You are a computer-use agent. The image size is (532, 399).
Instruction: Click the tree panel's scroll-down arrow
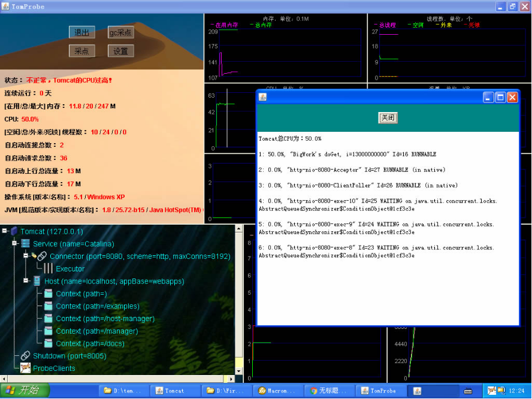(239, 371)
